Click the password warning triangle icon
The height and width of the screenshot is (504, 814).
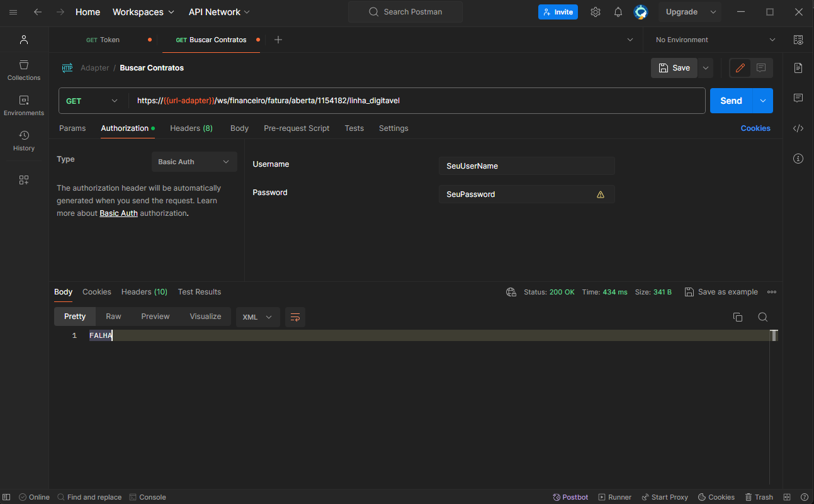point(601,194)
